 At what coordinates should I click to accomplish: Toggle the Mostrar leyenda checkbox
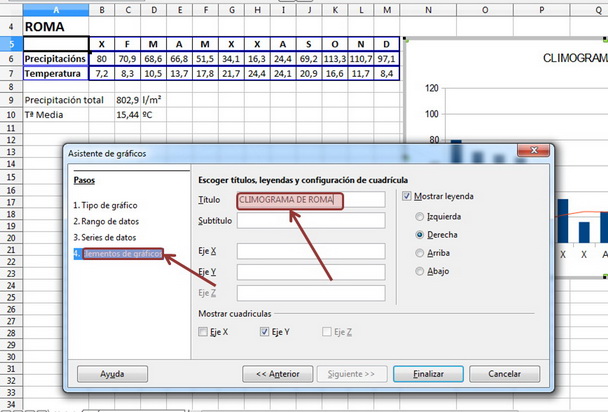point(406,197)
